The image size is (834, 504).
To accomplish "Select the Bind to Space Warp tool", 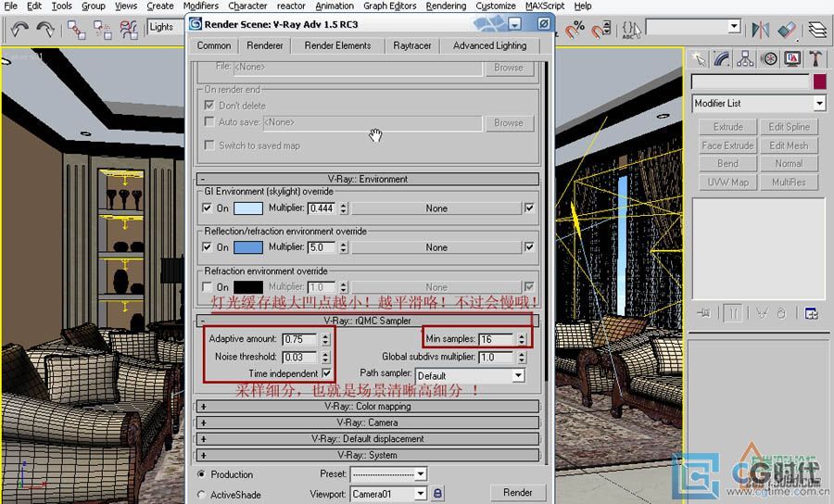I will click(129, 30).
